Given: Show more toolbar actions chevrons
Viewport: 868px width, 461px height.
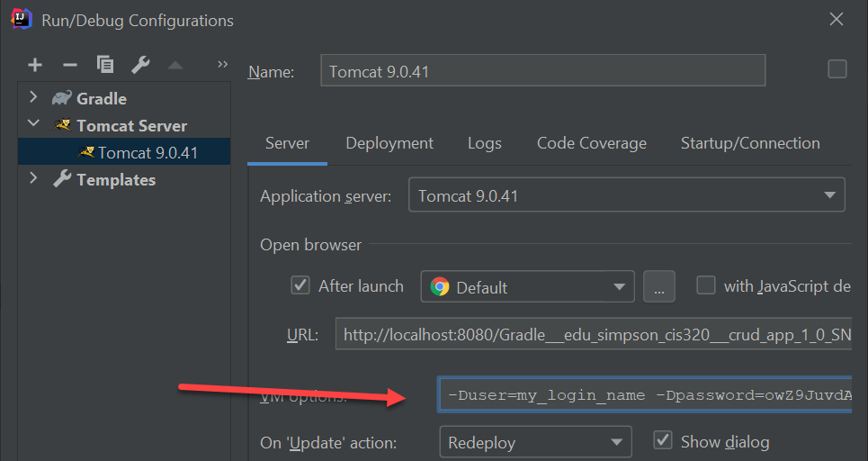Looking at the screenshot, I should (x=222, y=64).
